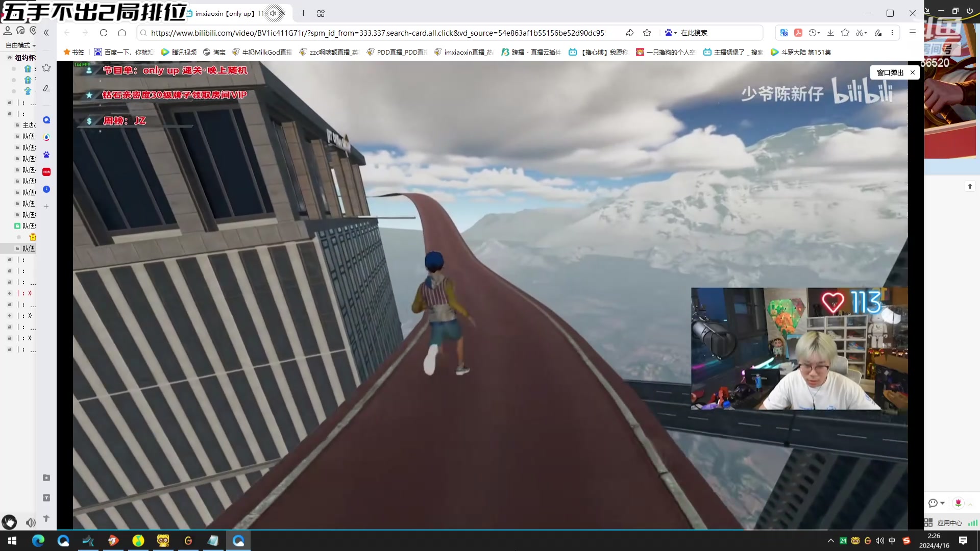Open the browser main menu

[913, 33]
